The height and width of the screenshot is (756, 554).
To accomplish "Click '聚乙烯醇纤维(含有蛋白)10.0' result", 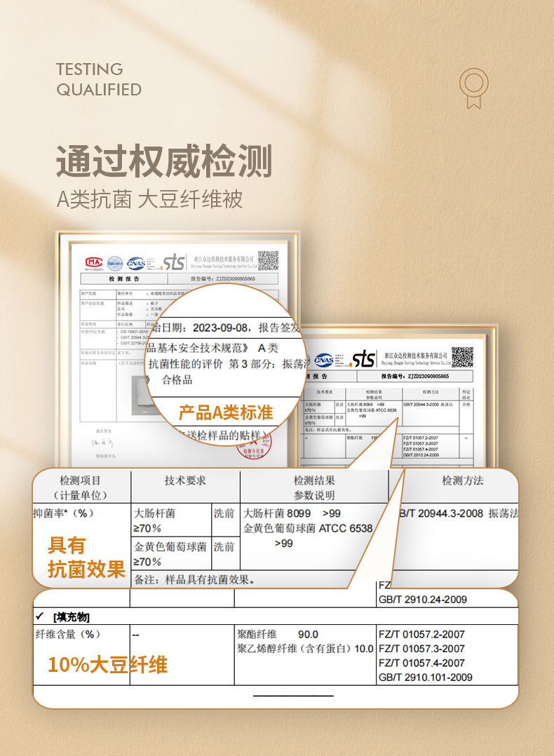I will [305, 649].
